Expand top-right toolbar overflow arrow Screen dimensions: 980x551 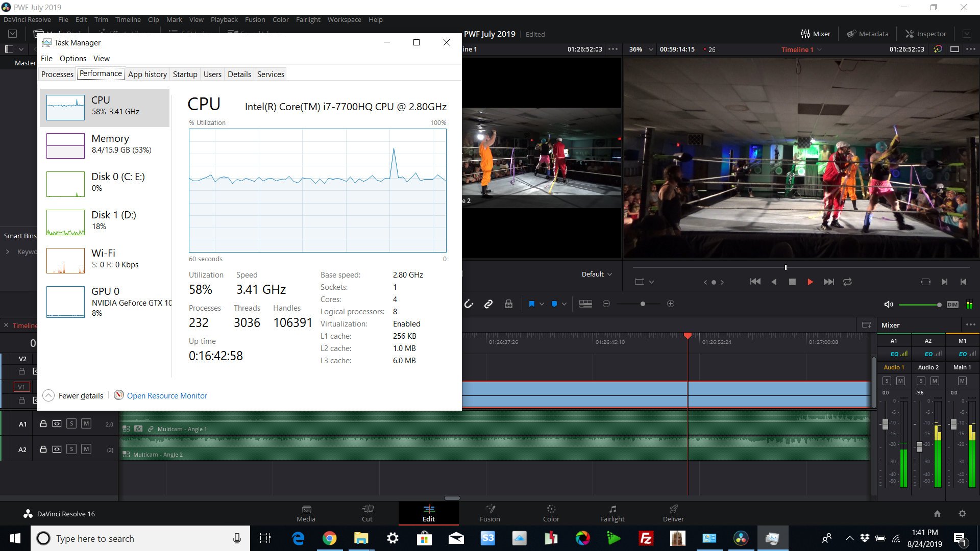[x=967, y=34]
